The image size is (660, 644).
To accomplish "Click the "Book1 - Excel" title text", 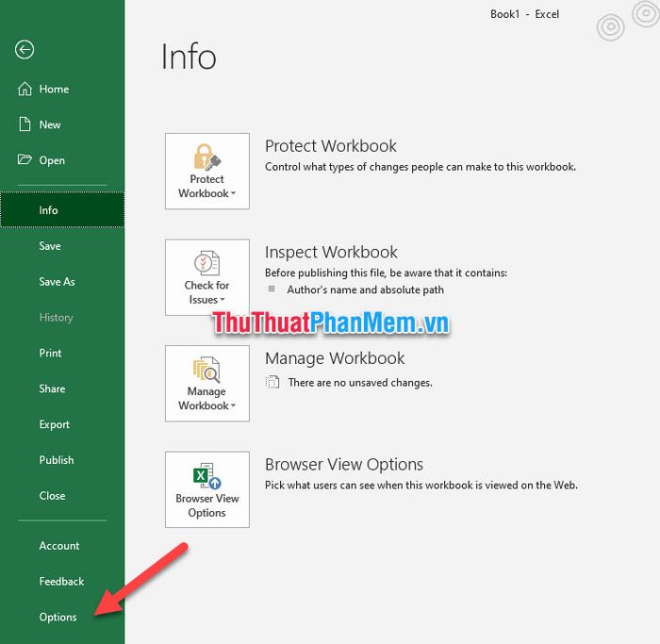I will 524,14.
